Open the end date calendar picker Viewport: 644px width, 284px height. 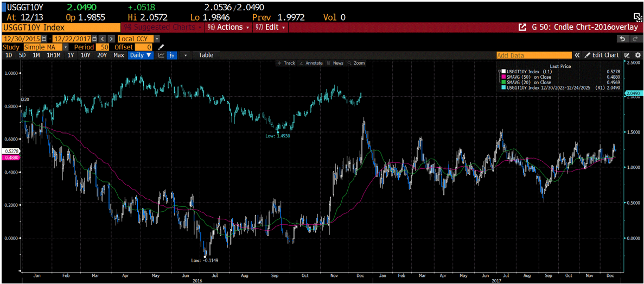(95, 38)
